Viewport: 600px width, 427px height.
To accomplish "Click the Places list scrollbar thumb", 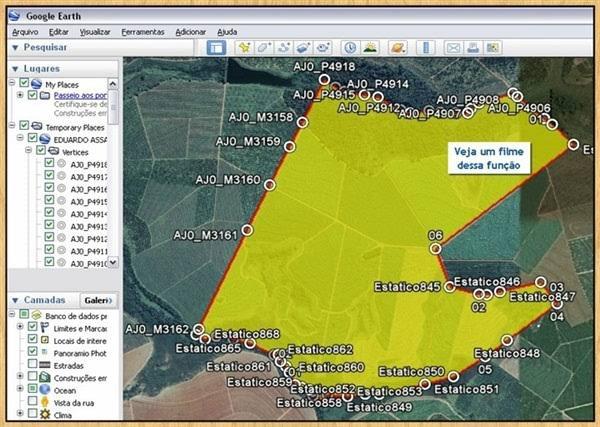I will [x=113, y=107].
